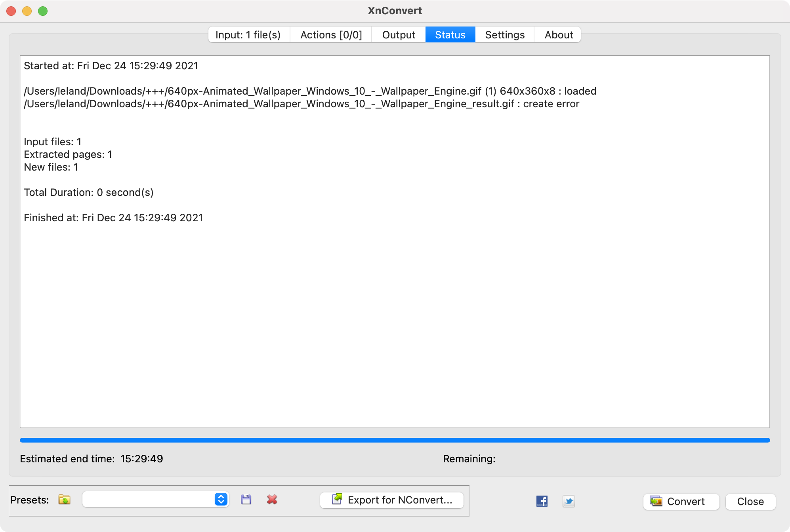Open the Twitter share icon
Image resolution: width=790 pixels, height=532 pixels.
pos(569,501)
